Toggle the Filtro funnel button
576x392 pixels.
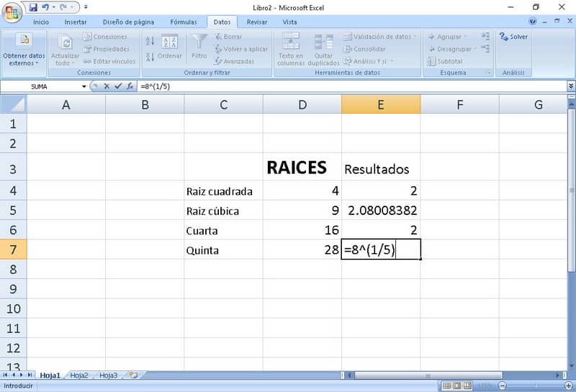[199, 47]
